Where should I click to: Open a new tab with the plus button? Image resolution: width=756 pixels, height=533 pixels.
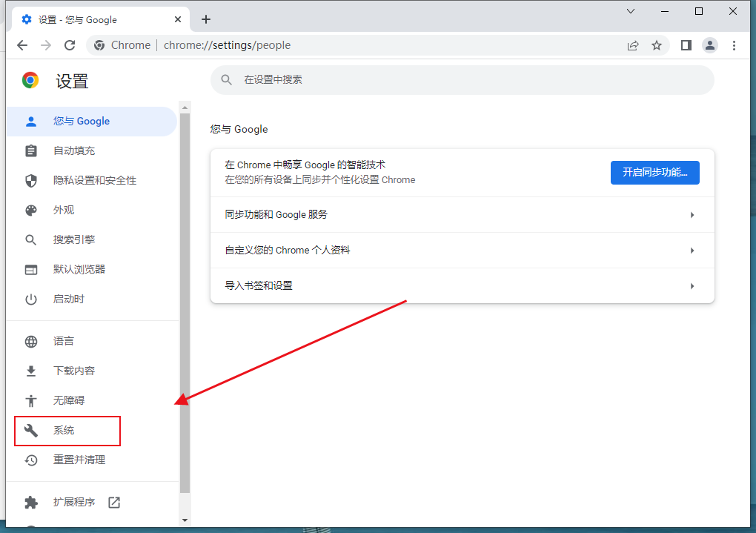pos(206,19)
